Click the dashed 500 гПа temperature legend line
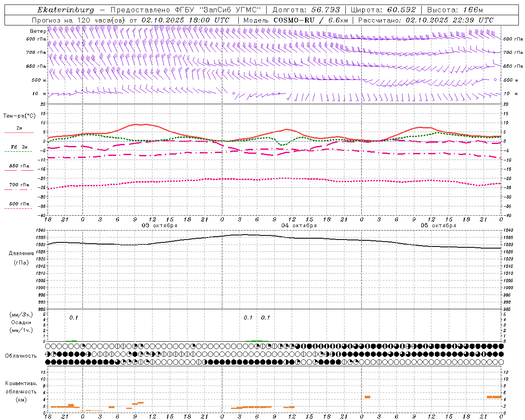 click(x=19, y=208)
